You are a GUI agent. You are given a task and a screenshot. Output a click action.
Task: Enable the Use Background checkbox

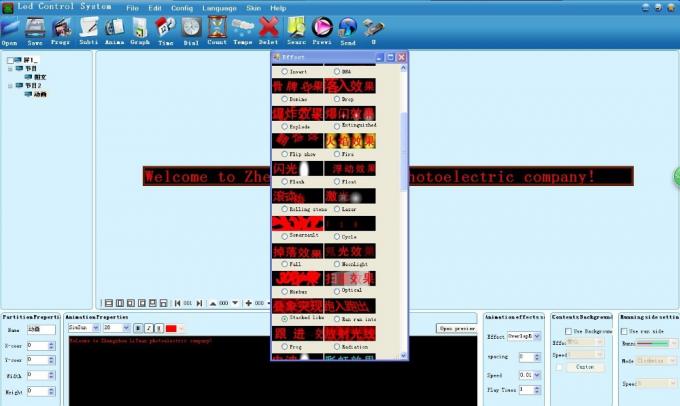(568, 330)
